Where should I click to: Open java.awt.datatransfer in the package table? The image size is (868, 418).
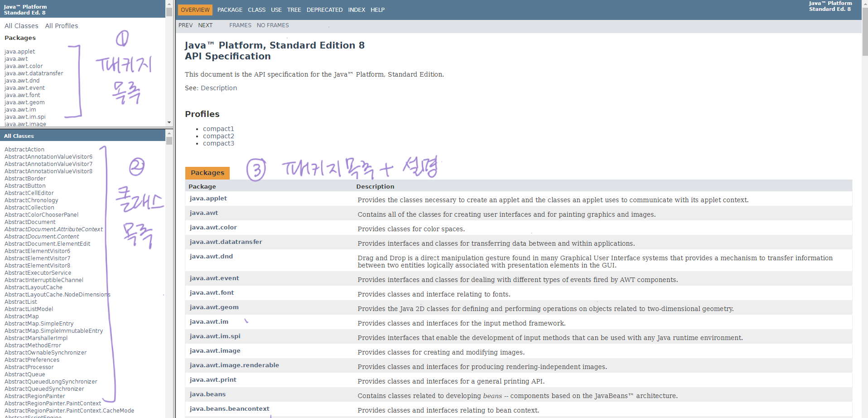click(x=226, y=242)
